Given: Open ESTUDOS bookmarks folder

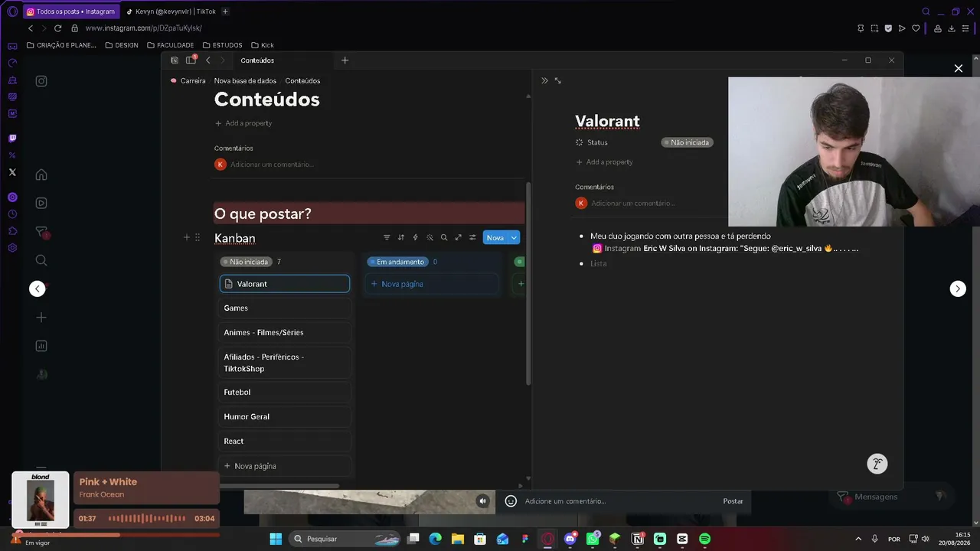Looking at the screenshot, I should (222, 45).
